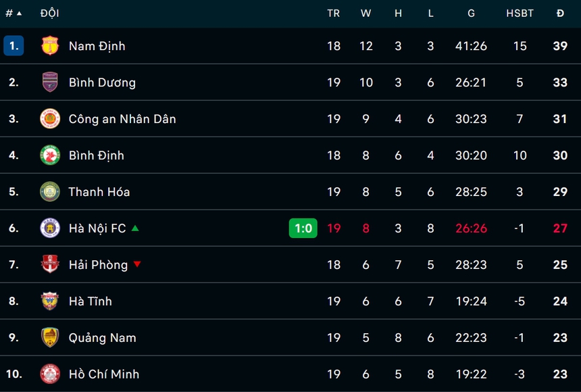The width and height of the screenshot is (581, 392).
Task: Click the Thanh Hóa club crest
Action: [50, 192]
